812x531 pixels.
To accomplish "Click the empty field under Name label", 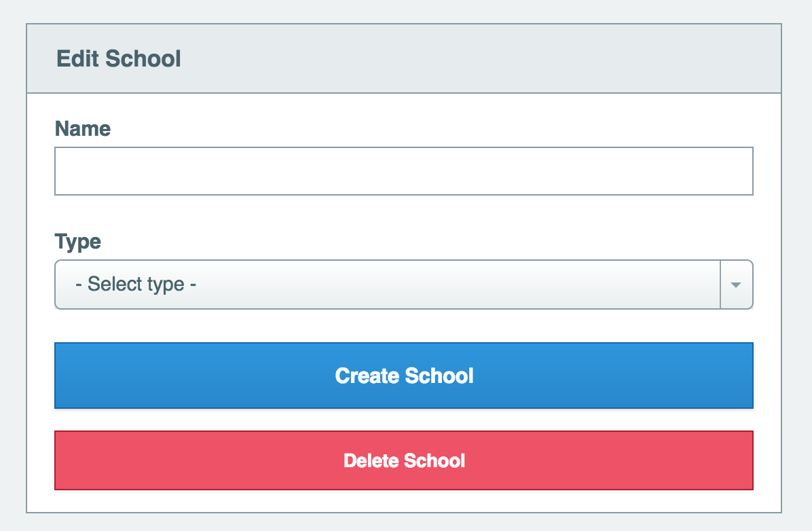I will [x=404, y=171].
